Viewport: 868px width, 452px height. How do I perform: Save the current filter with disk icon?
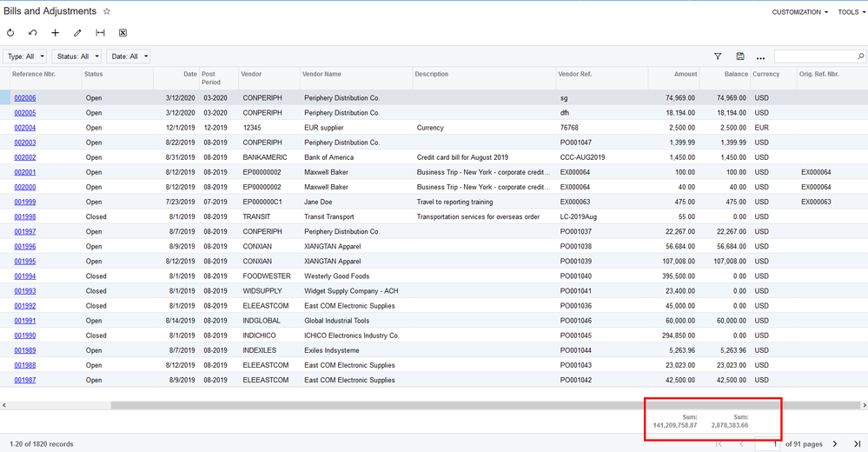coord(740,56)
